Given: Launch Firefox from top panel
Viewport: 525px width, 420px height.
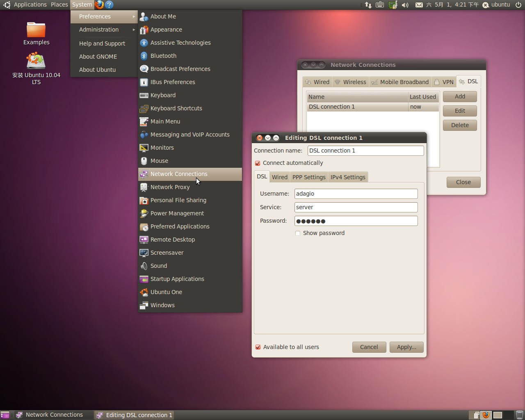Looking at the screenshot, I should click(x=99, y=5).
